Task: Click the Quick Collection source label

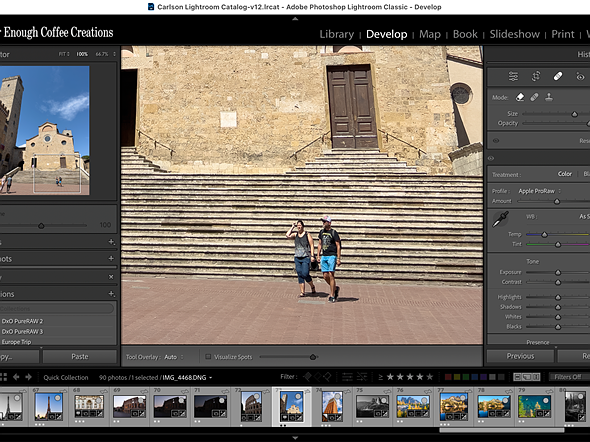Action: pyautogui.click(x=66, y=377)
